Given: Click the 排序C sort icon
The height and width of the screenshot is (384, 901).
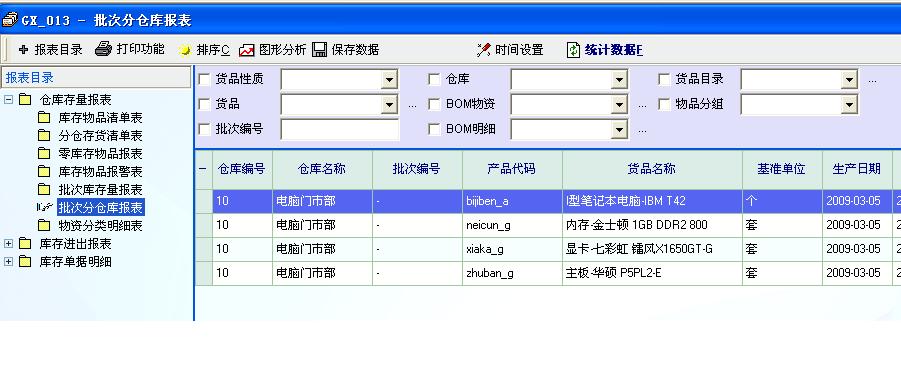Looking at the screenshot, I should coord(185,51).
